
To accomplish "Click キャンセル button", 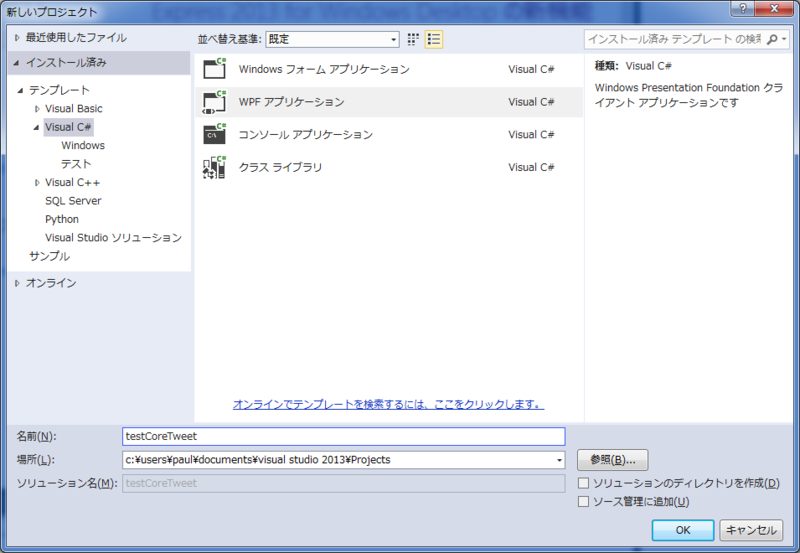I will [751, 530].
